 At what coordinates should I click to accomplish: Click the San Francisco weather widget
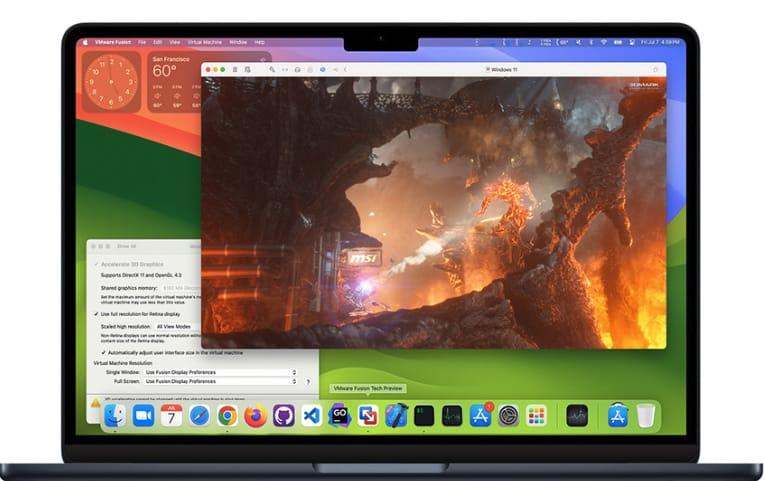coord(175,82)
